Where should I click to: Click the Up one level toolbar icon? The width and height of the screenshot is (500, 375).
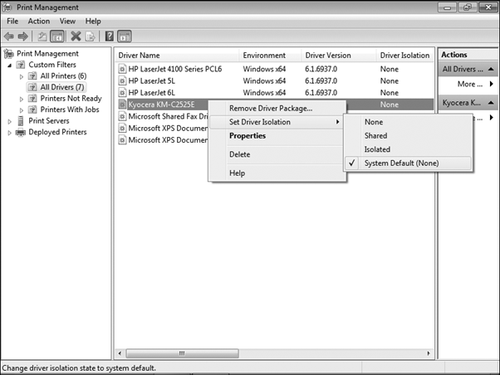click(x=42, y=36)
